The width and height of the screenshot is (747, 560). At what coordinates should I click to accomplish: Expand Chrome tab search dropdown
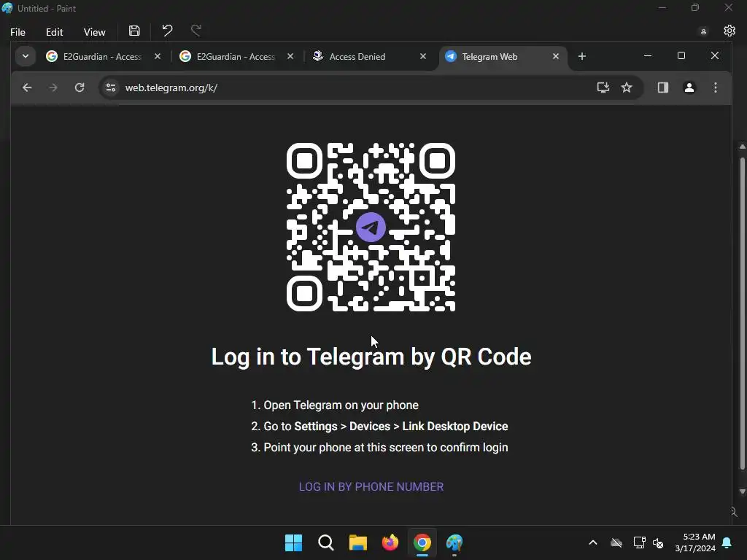click(26, 56)
